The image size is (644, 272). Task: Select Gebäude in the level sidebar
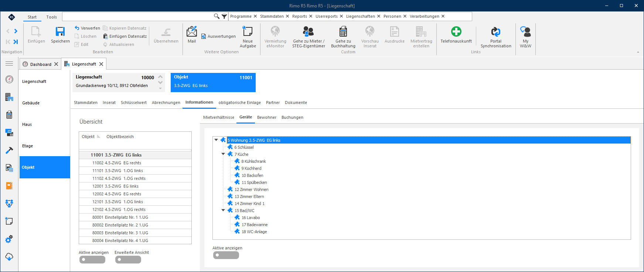click(x=45, y=103)
